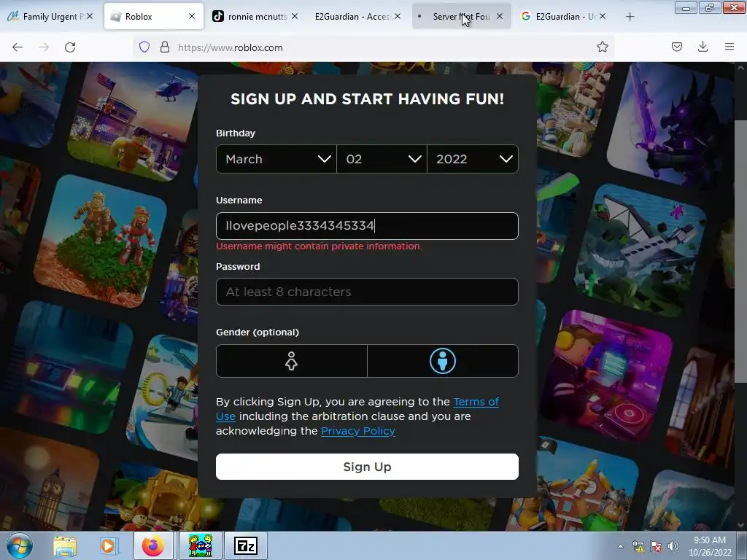Click the site security padlock icon
Viewport: 747px width, 560px height.
click(165, 47)
